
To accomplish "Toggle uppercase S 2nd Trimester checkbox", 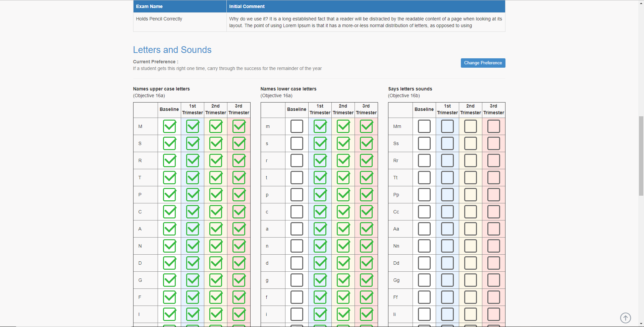I will coord(216,143).
